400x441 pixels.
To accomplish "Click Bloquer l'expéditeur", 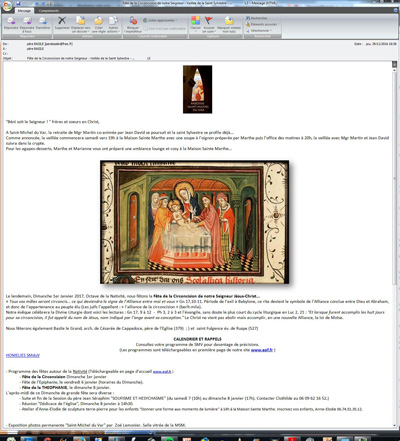I will click(x=133, y=24).
